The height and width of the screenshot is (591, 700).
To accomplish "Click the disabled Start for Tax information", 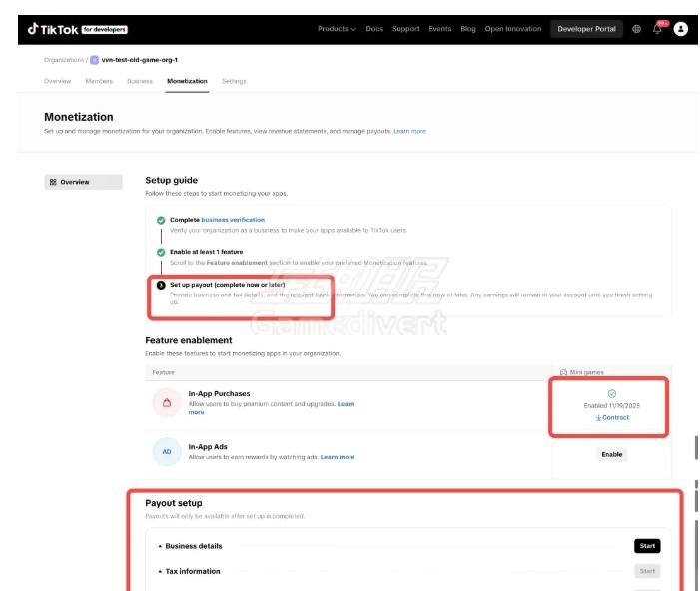I will point(647,571).
